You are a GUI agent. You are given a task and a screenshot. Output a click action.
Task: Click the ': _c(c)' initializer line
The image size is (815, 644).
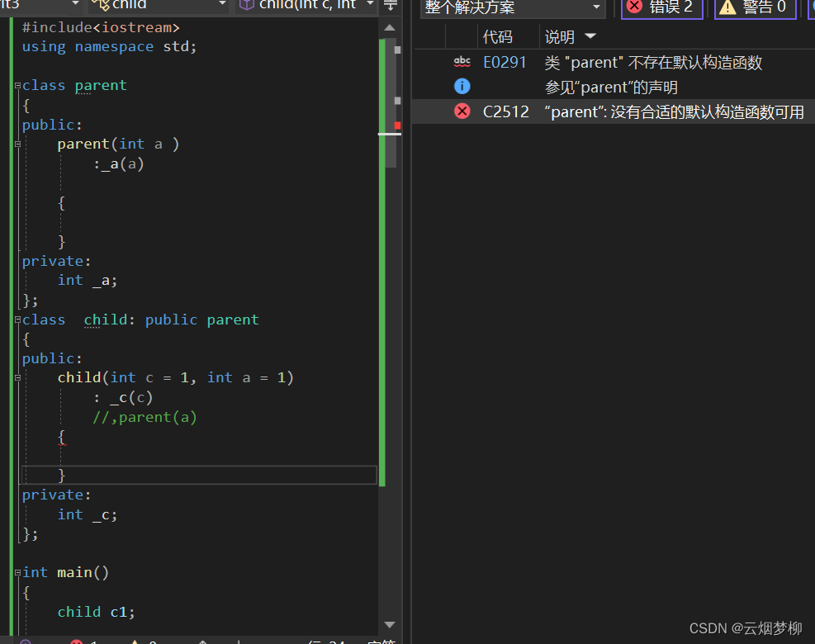pos(123,398)
